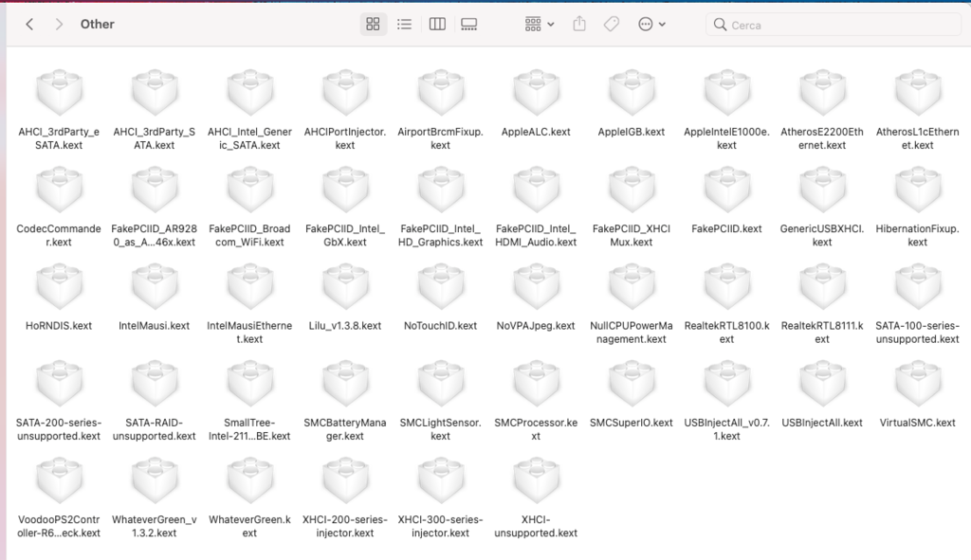
Task: Select WhateverGreen.kext file icon
Action: coord(249,480)
